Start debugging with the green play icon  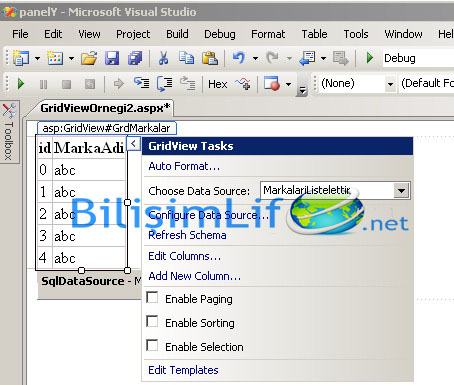coord(370,58)
